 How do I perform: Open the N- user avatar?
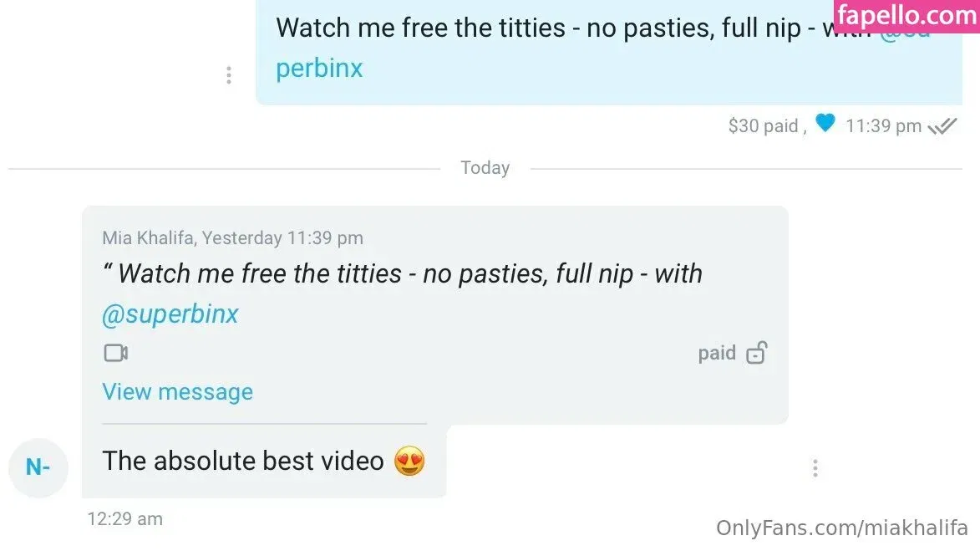pos(38,467)
